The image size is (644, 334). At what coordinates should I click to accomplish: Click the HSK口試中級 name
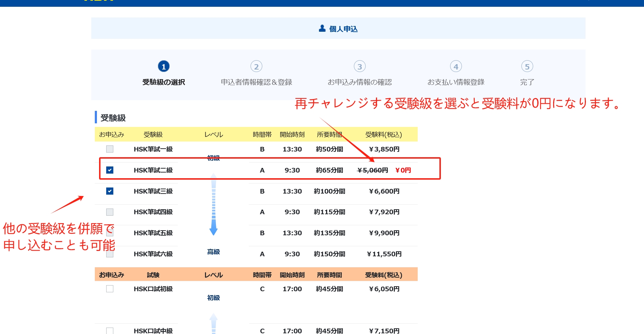coord(153,331)
